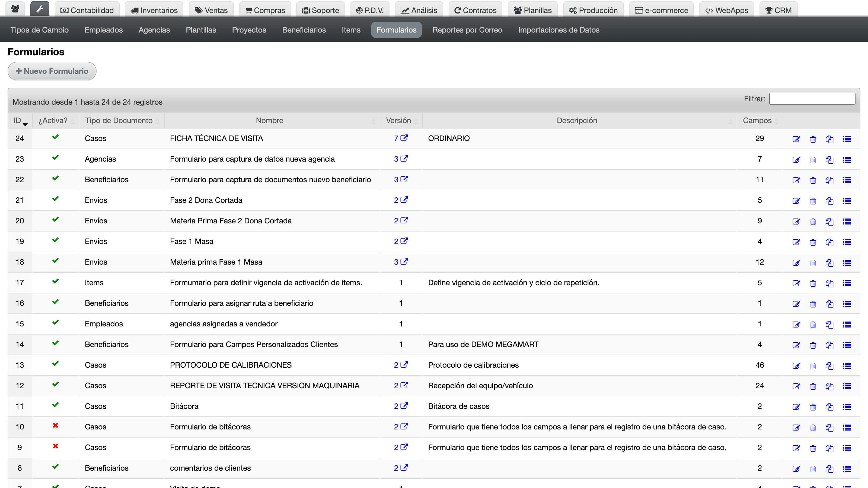868x488 pixels.
Task: Toggle active checkmark for form ID 24
Action: coord(56,137)
